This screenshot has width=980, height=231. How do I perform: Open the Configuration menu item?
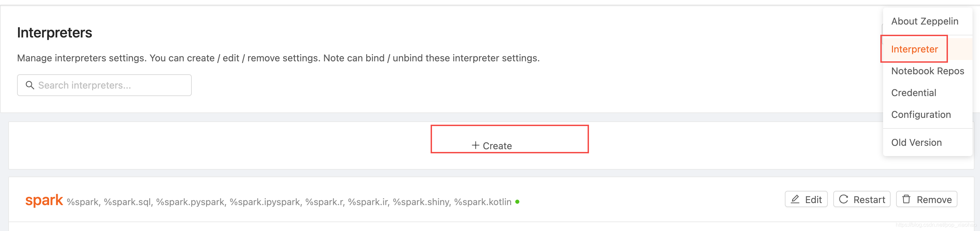(921, 114)
